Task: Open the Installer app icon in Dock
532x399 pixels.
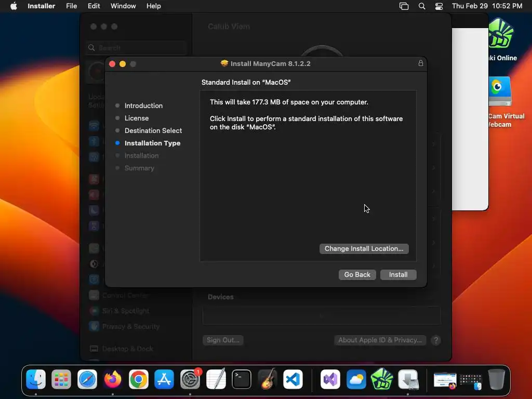Action: (408, 379)
